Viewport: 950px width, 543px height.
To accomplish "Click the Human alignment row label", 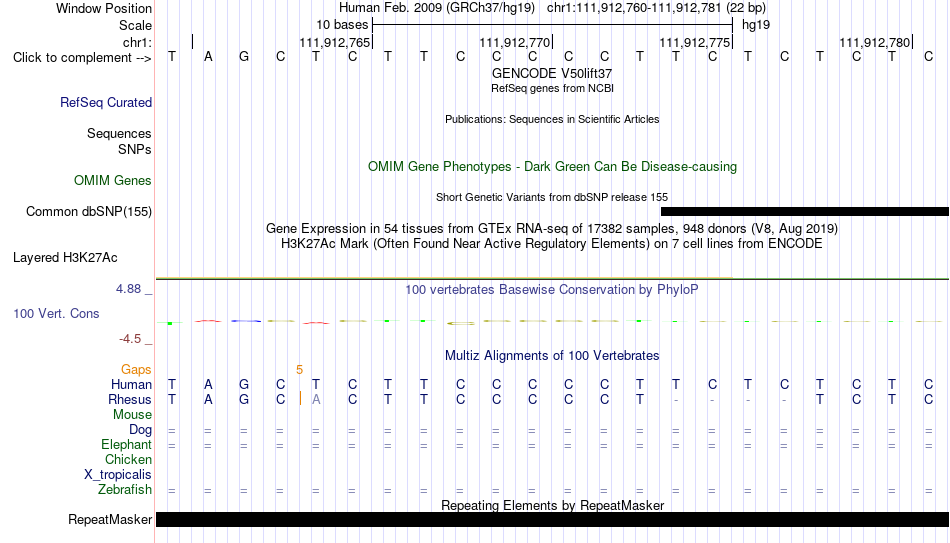I will pyautogui.click(x=131, y=385).
